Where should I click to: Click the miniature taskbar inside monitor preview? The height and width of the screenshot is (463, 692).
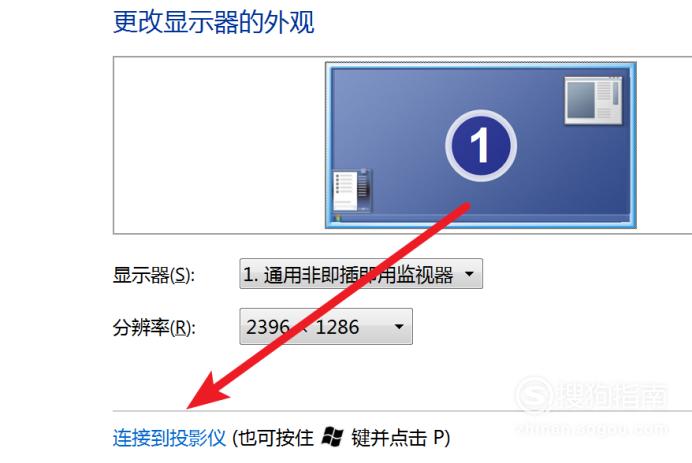[481, 218]
